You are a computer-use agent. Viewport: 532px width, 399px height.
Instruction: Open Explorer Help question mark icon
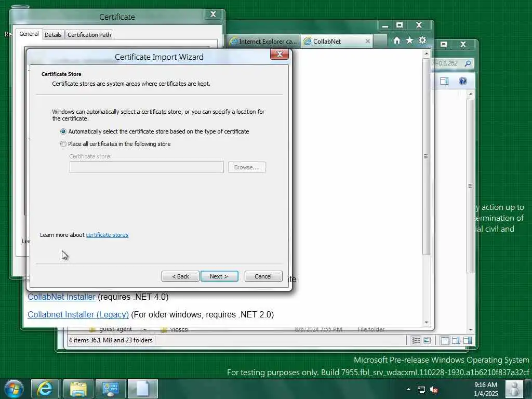[463, 81]
